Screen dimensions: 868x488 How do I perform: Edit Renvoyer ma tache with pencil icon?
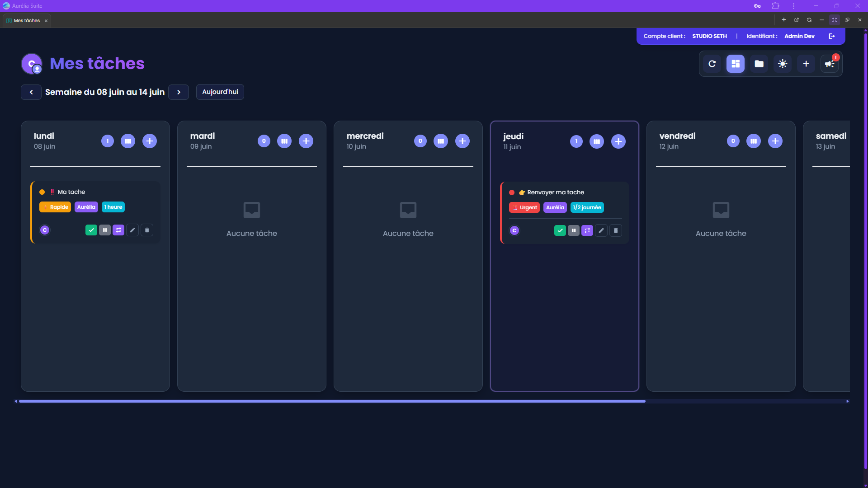[x=601, y=230]
